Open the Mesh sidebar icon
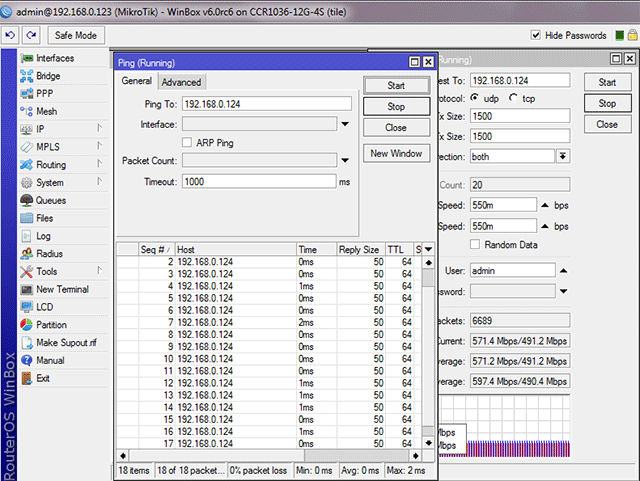This screenshot has height=481, width=640. (27, 111)
